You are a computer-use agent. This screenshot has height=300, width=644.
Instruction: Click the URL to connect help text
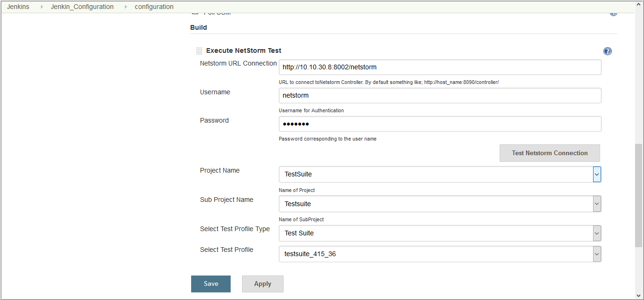pos(389,82)
